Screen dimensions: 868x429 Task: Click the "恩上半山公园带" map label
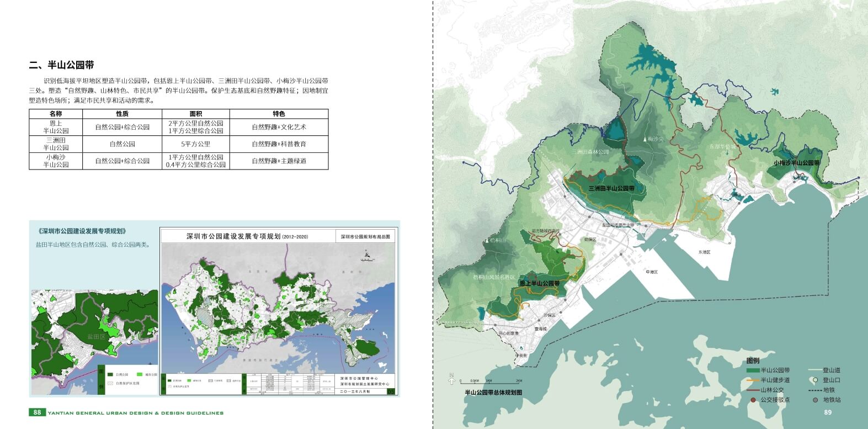(x=540, y=283)
